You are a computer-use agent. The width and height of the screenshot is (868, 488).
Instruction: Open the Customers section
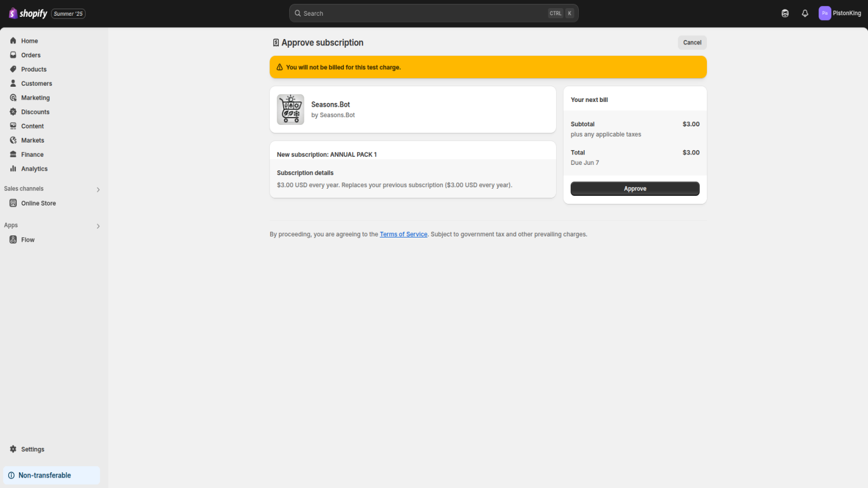pyautogui.click(x=36, y=83)
